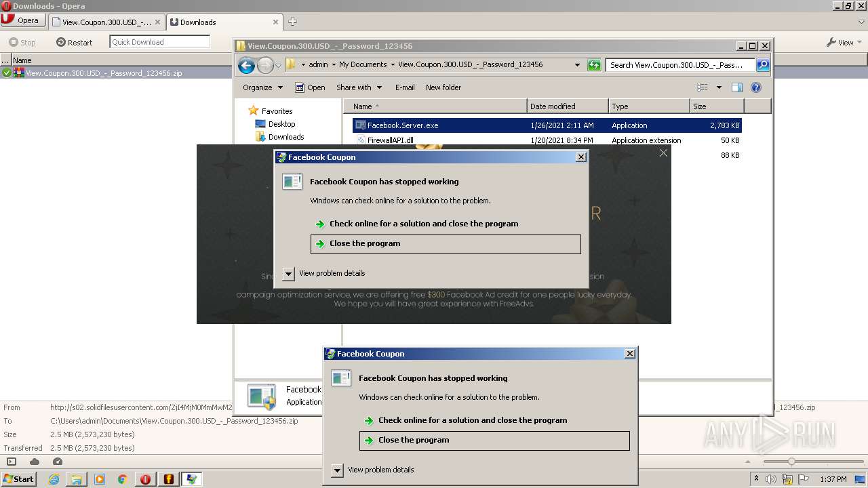Click the Opera Turbo speedometer icon
868x488 pixels.
tap(58, 462)
